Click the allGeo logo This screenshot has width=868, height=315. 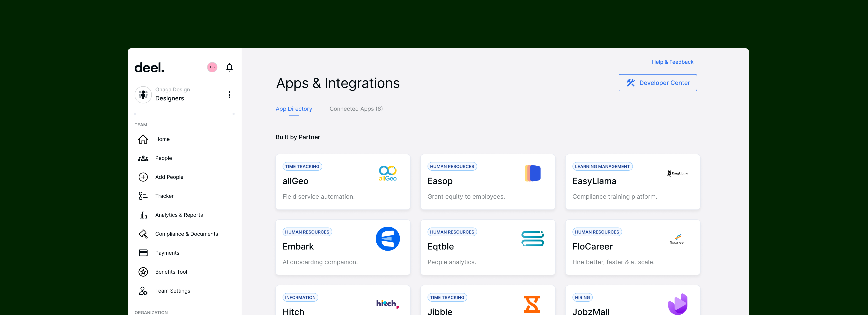pyautogui.click(x=387, y=173)
